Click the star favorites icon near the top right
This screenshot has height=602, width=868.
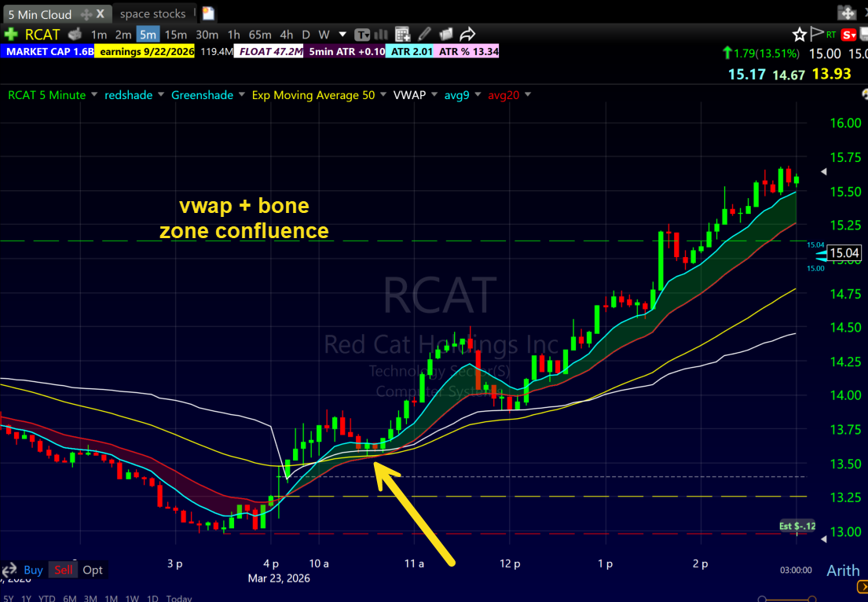pos(799,36)
